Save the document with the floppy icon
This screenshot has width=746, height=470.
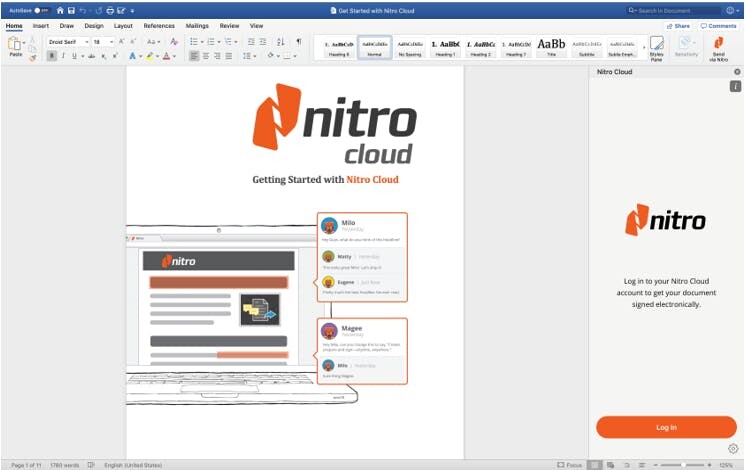71,10
